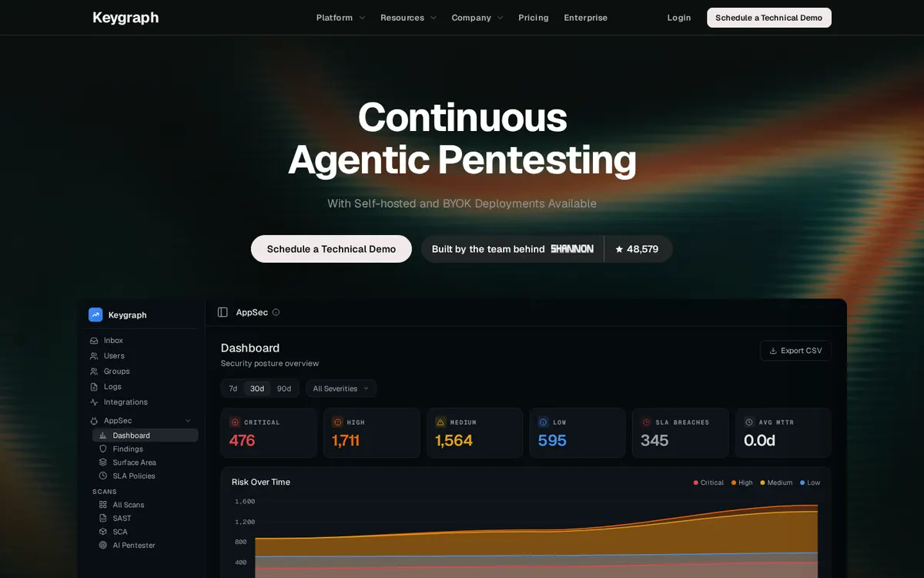This screenshot has width=924, height=578.
Task: Click the Critical card icon
Action: 235,422
